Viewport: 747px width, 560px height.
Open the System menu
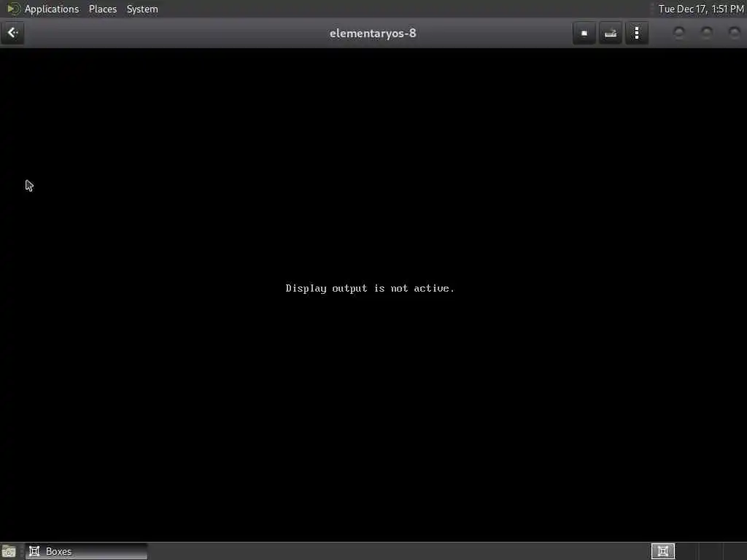click(x=142, y=9)
